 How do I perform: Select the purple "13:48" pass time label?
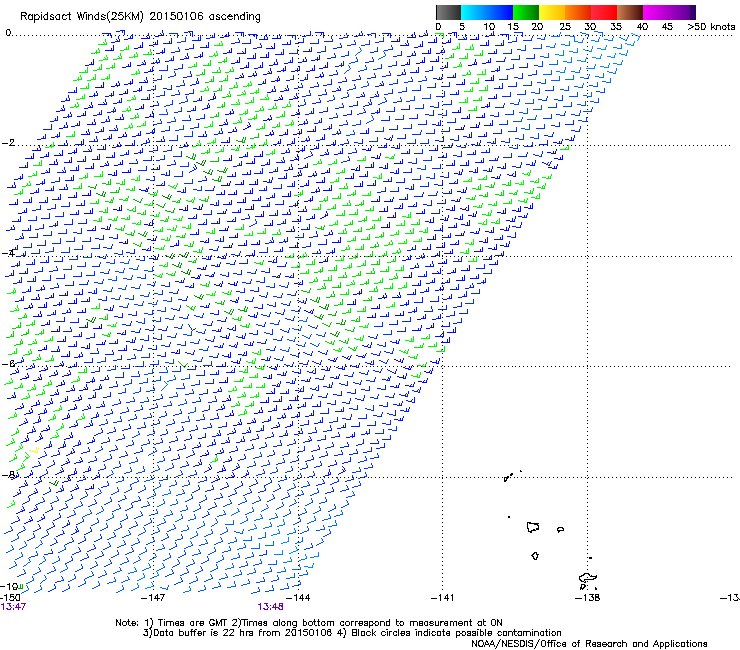[x=270, y=607]
